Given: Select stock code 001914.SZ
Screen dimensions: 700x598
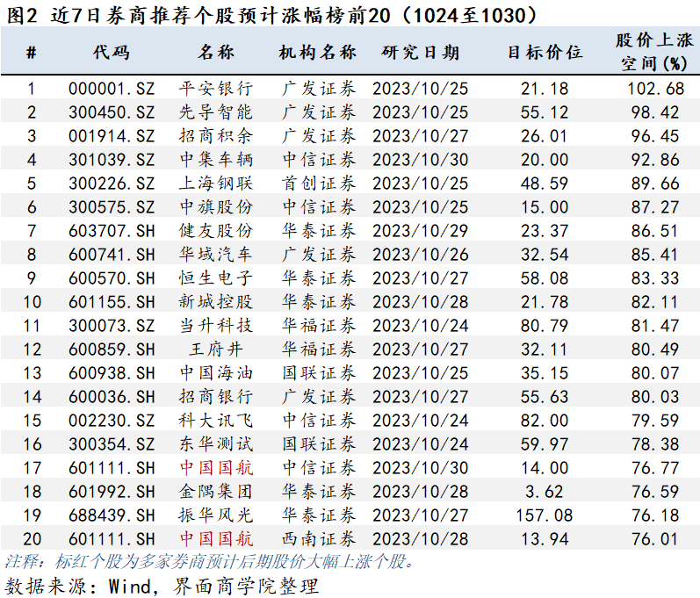Looking at the screenshot, I should (x=112, y=135).
